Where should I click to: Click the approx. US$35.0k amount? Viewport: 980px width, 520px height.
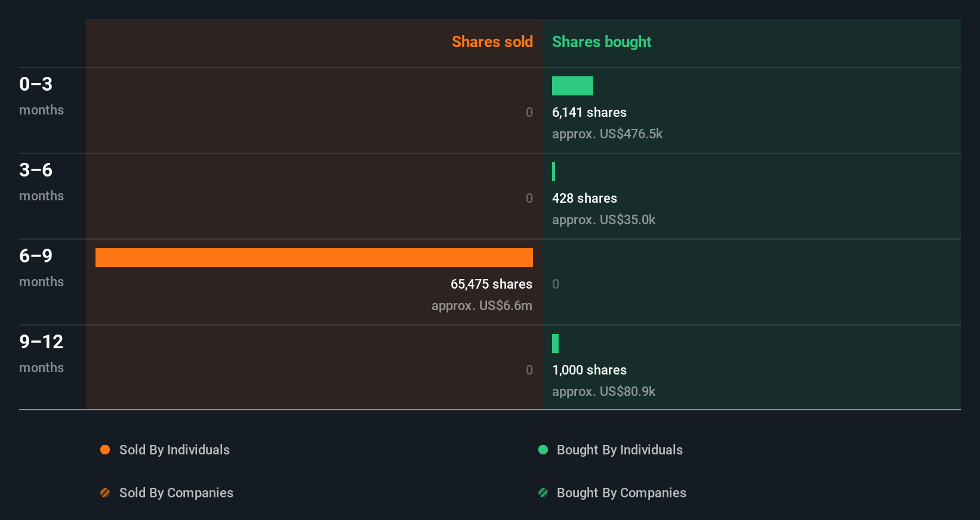click(x=603, y=220)
